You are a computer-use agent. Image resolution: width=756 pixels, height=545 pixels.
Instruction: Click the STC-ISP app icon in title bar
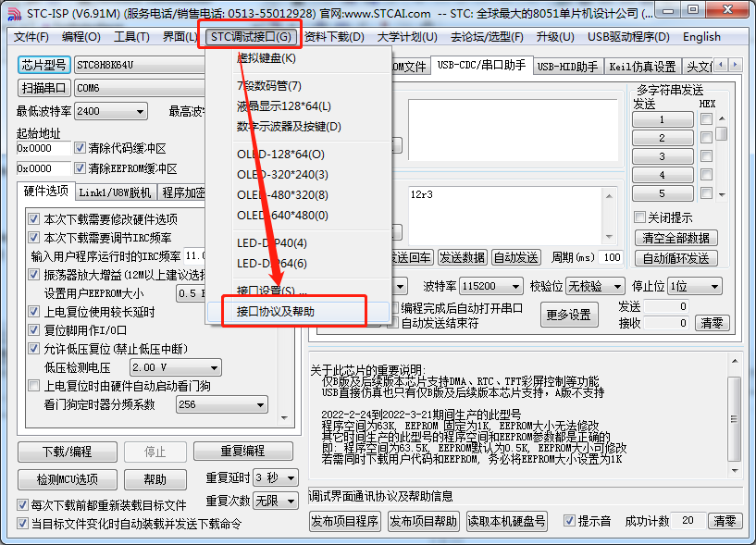(14, 14)
